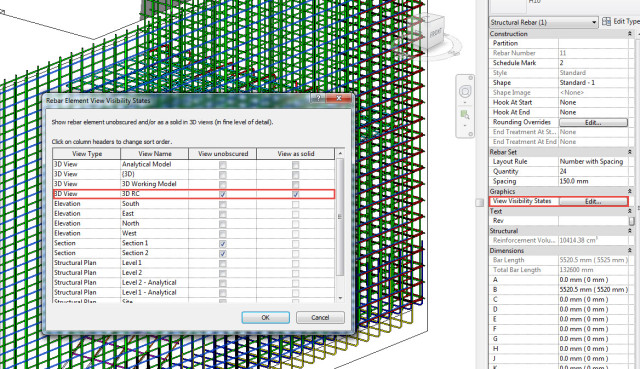Image resolution: width=640 pixels, height=369 pixels.
Task: Click OK in visibility states dialog
Action: [266, 318]
